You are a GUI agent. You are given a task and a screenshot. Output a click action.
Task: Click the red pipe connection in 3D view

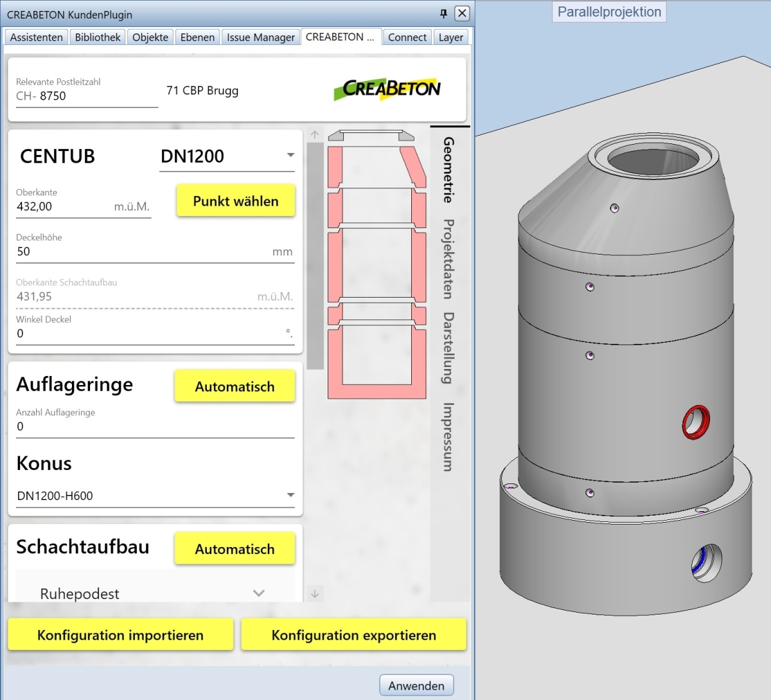695,422
